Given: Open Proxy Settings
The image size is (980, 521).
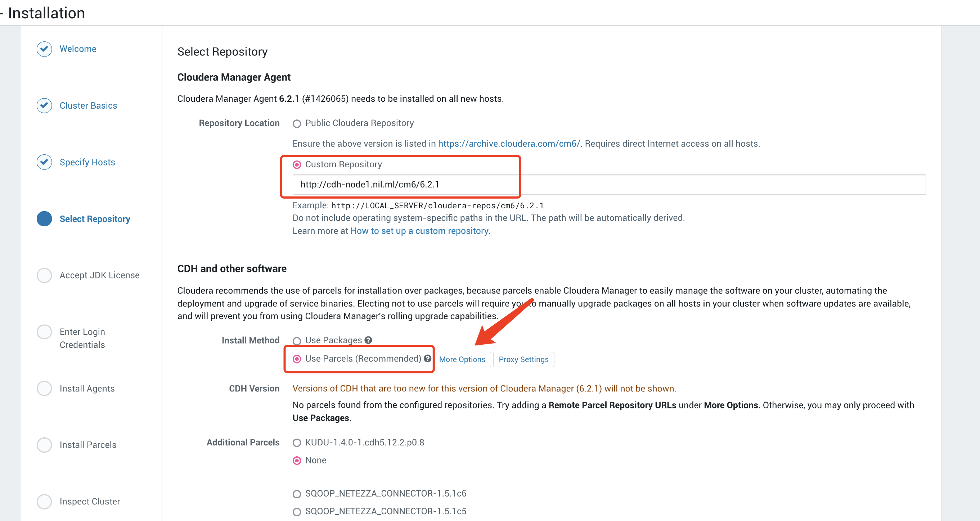Looking at the screenshot, I should point(523,359).
